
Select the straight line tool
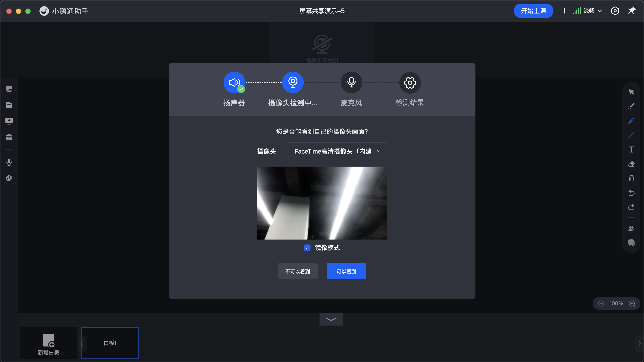tap(631, 135)
